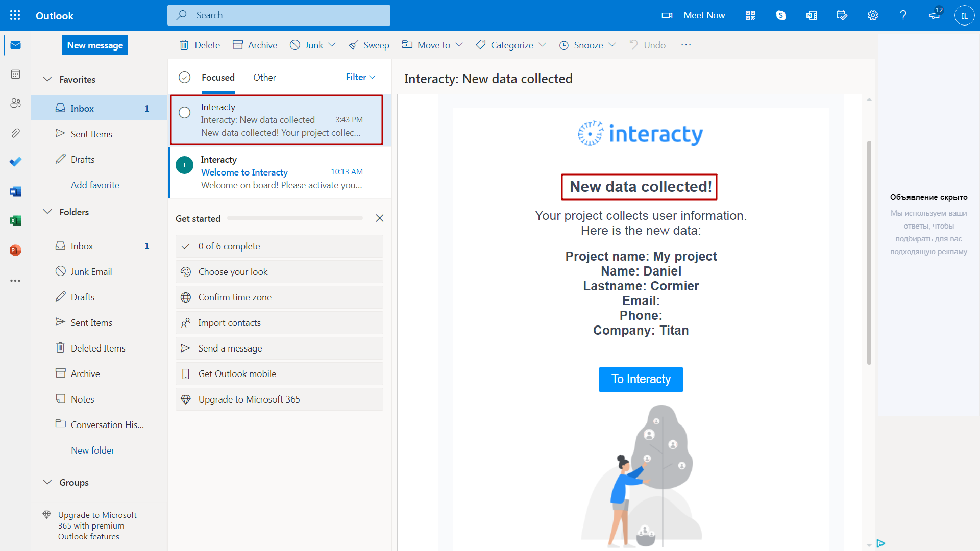
Task: Open 'Get Outlook mobile' step
Action: 279,373
